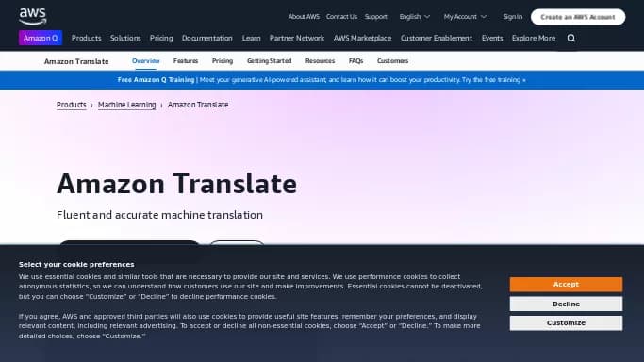This screenshot has height=362, width=644.
Task: Select the Getting Started tab
Action: point(269,61)
